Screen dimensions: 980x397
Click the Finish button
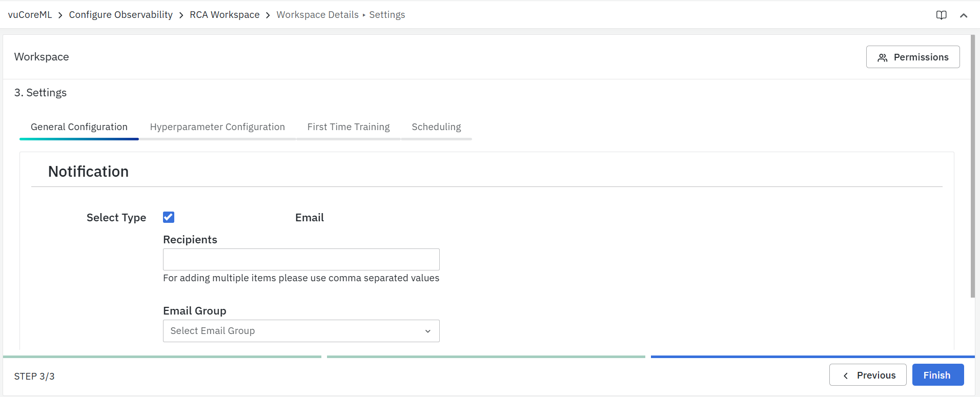(x=937, y=375)
